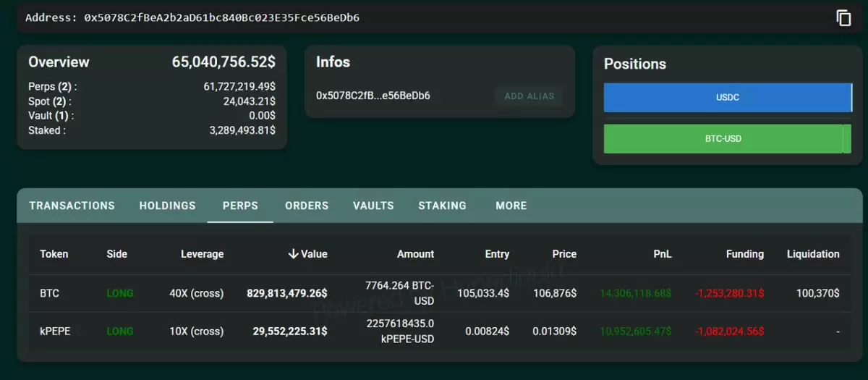
Task: Select the blue USDC position bar
Action: click(728, 98)
